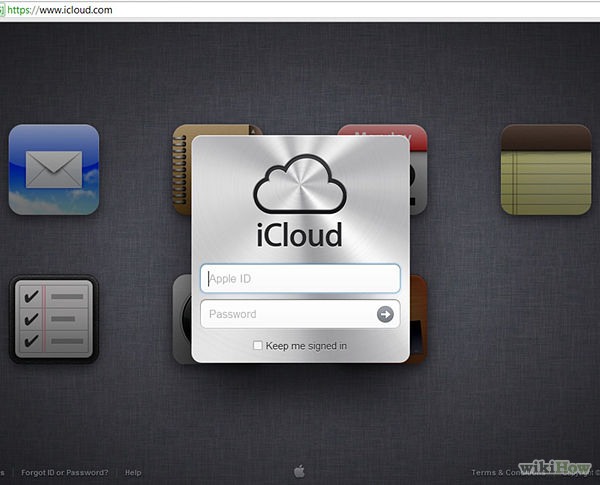Open the Contacts address book icon

pyautogui.click(x=181, y=169)
